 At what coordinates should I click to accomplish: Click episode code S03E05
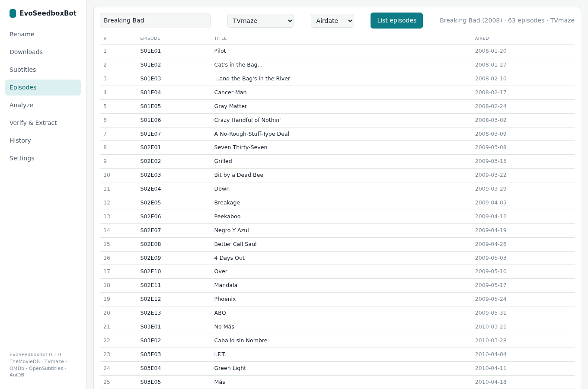pyautogui.click(x=150, y=382)
